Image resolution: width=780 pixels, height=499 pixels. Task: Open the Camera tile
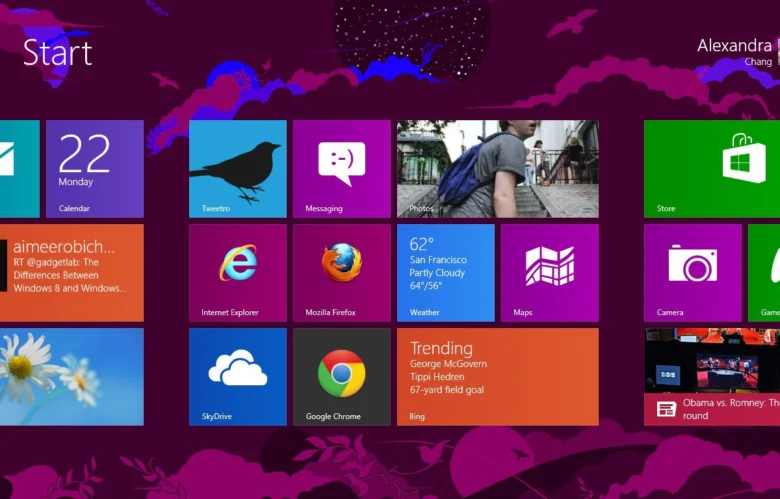pos(693,273)
